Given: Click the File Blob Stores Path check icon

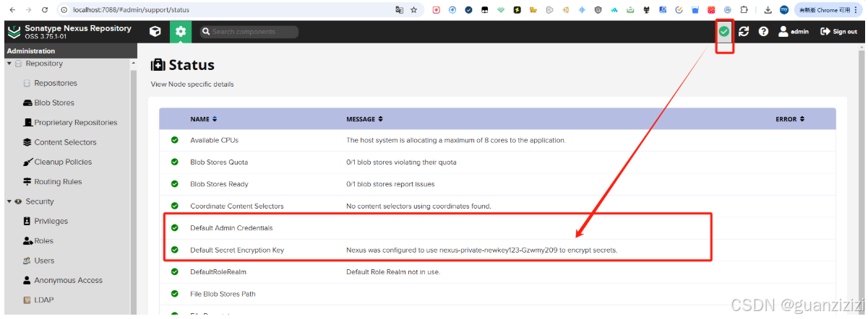Looking at the screenshot, I should click(174, 294).
